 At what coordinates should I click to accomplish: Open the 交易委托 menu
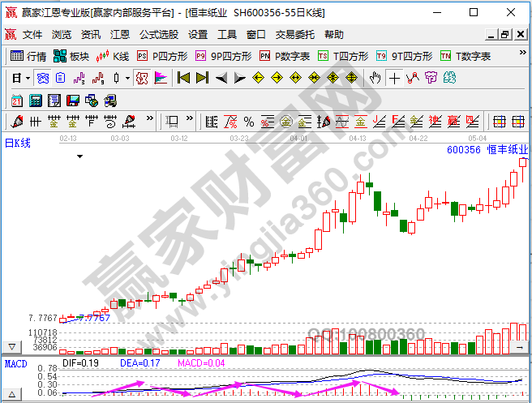295,35
